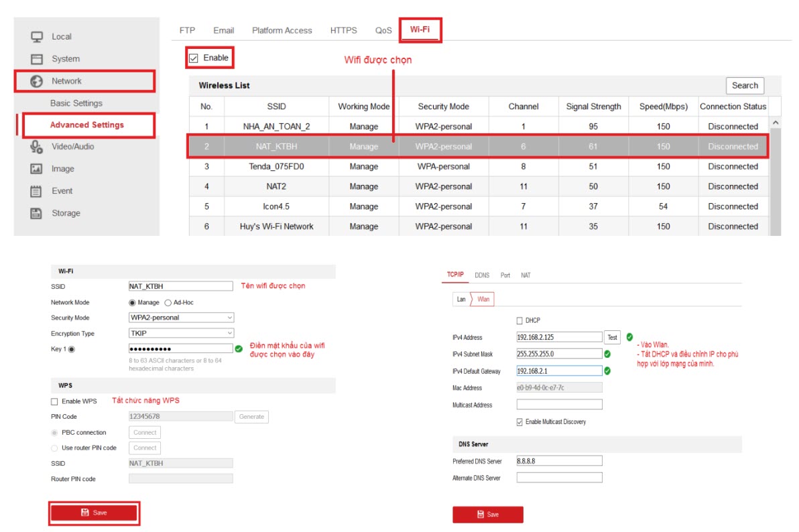The height and width of the screenshot is (532, 799).
Task: Click the Storage disk icon
Action: (37, 213)
